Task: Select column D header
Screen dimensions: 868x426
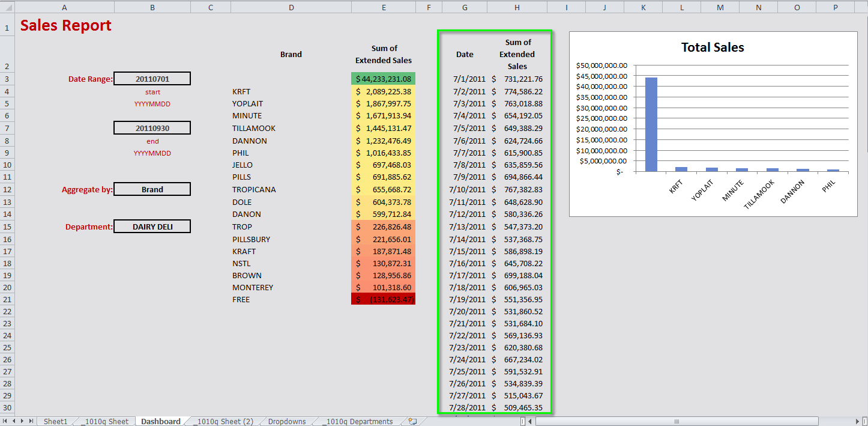Action: coord(291,7)
